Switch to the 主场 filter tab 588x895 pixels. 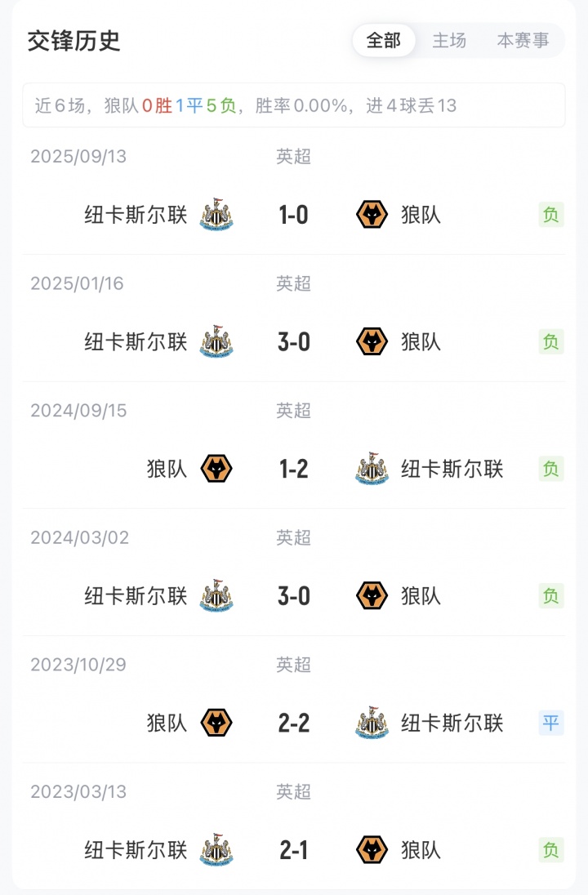pyautogui.click(x=449, y=41)
